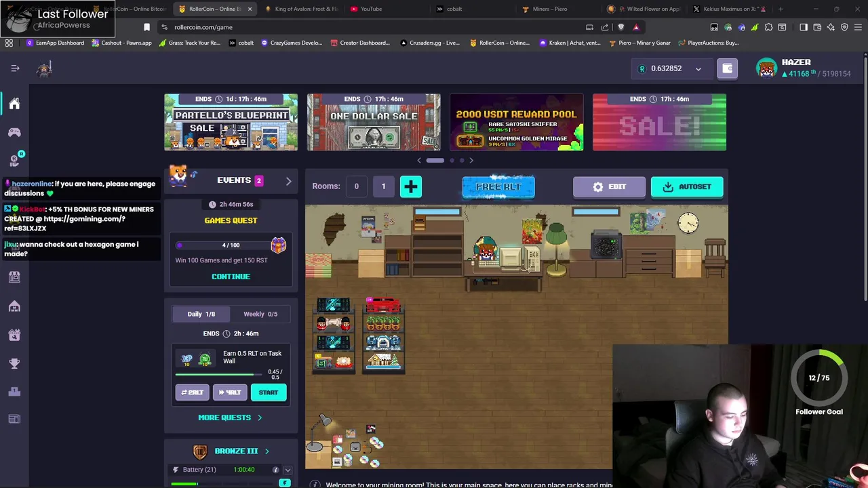Open the Brave Wallet toolbar icon
Viewport: 868px width, 488px height.
(x=817, y=27)
